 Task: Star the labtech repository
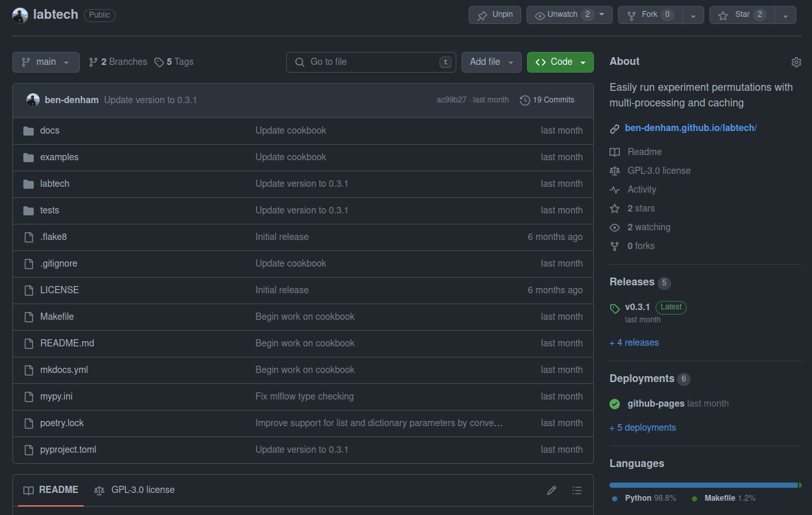pyautogui.click(x=741, y=15)
